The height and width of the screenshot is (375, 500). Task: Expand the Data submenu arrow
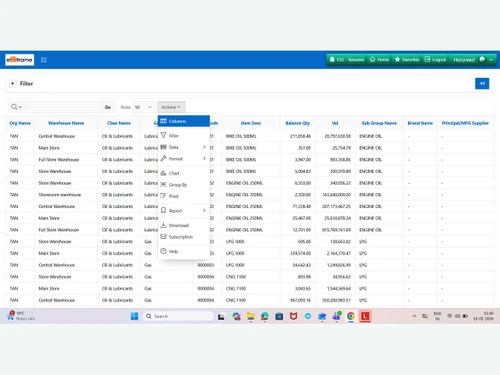point(204,147)
